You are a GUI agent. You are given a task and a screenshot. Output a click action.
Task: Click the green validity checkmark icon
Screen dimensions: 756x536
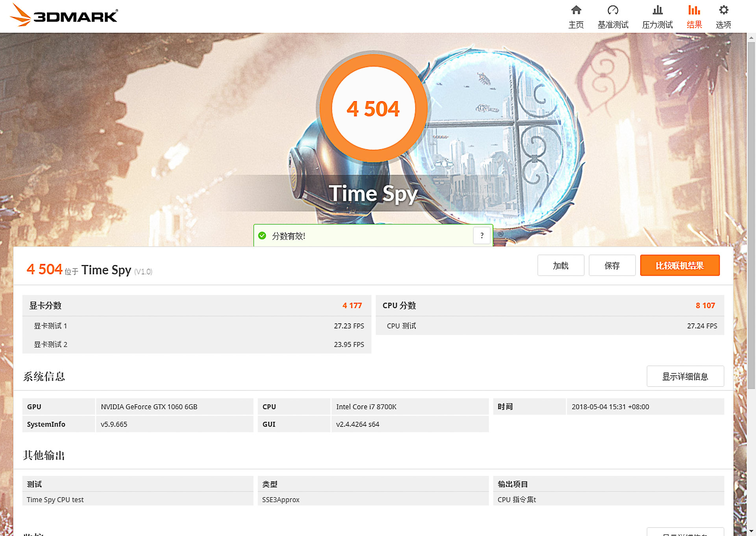262,235
